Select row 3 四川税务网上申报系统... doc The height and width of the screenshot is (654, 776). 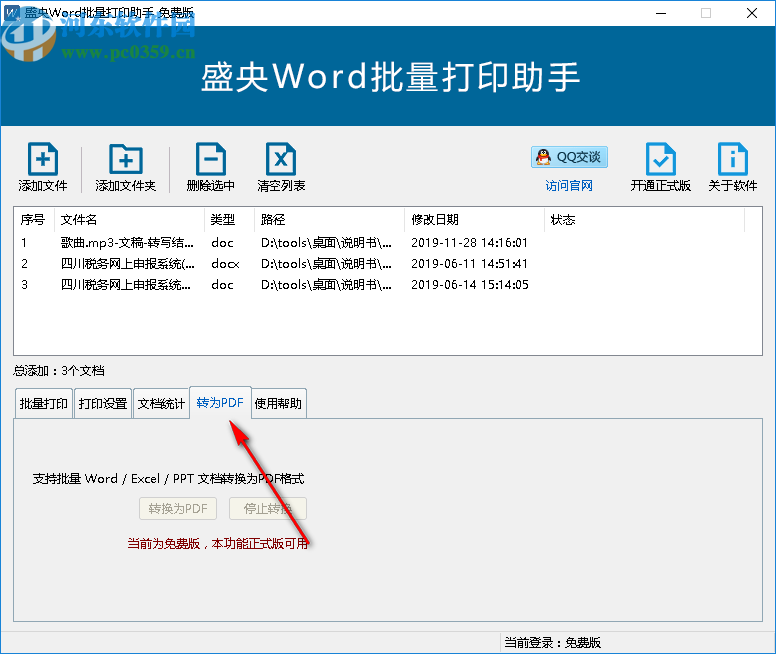(x=388, y=285)
